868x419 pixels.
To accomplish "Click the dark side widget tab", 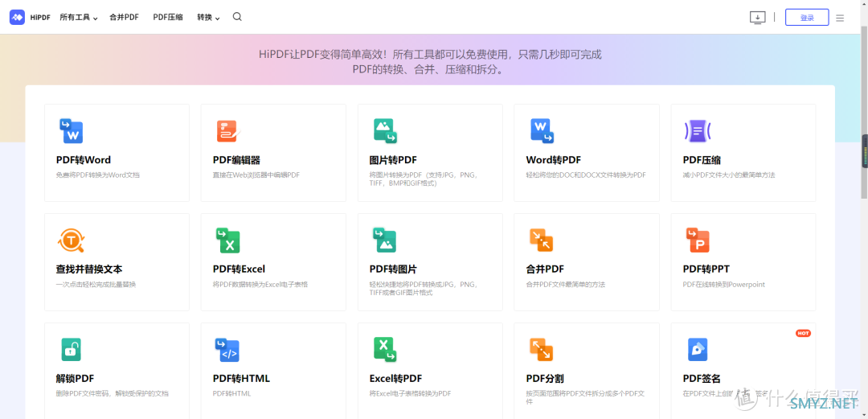I will click(865, 150).
